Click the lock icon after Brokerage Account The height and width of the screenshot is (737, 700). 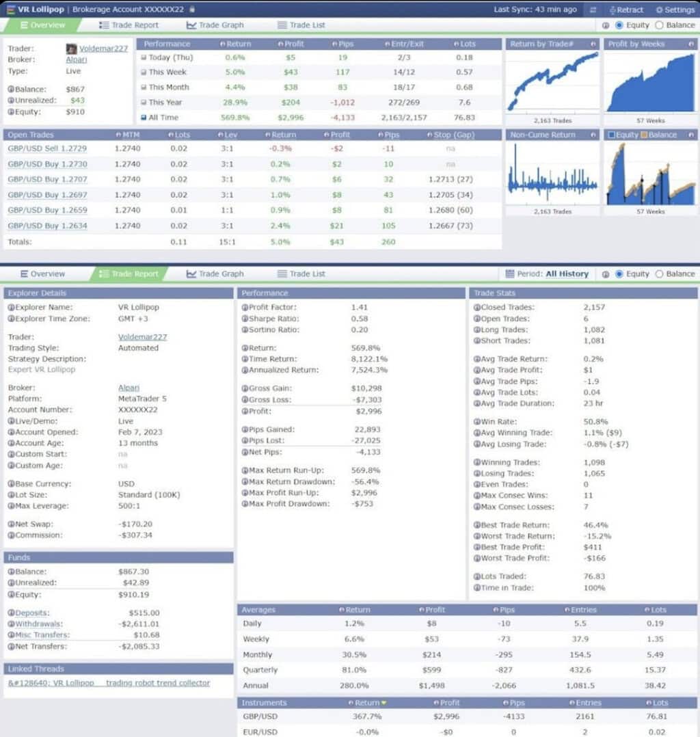tap(192, 9)
